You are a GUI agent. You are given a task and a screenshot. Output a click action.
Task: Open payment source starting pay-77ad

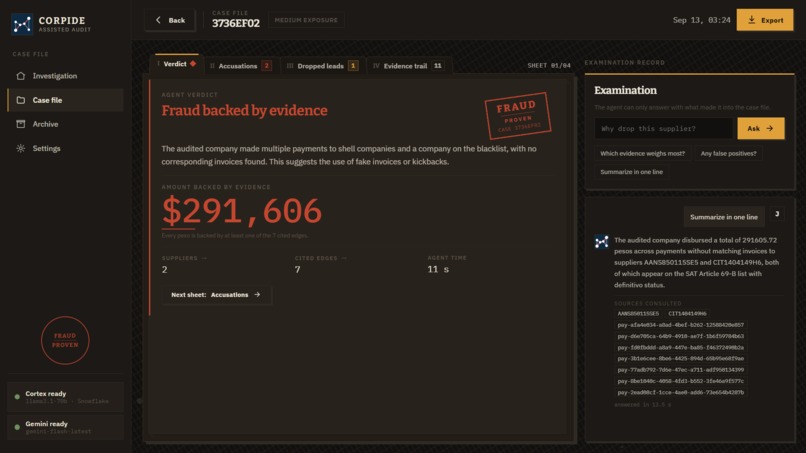tap(681, 370)
